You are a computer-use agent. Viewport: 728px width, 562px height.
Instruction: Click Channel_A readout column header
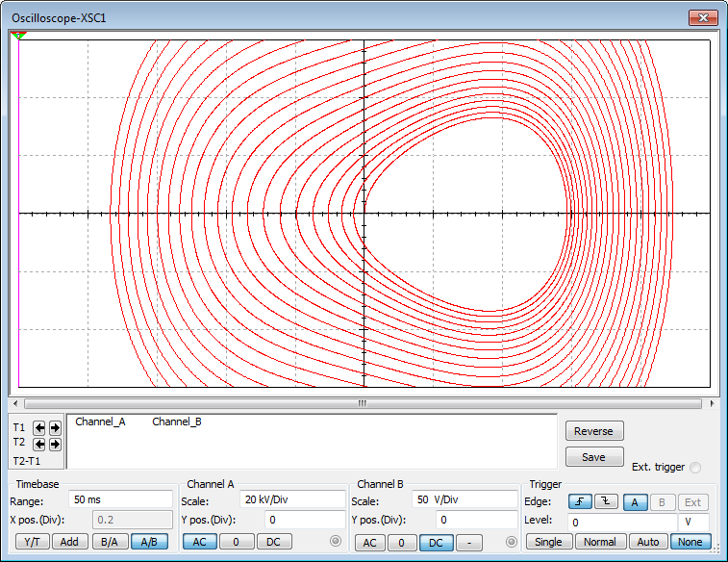(x=100, y=421)
